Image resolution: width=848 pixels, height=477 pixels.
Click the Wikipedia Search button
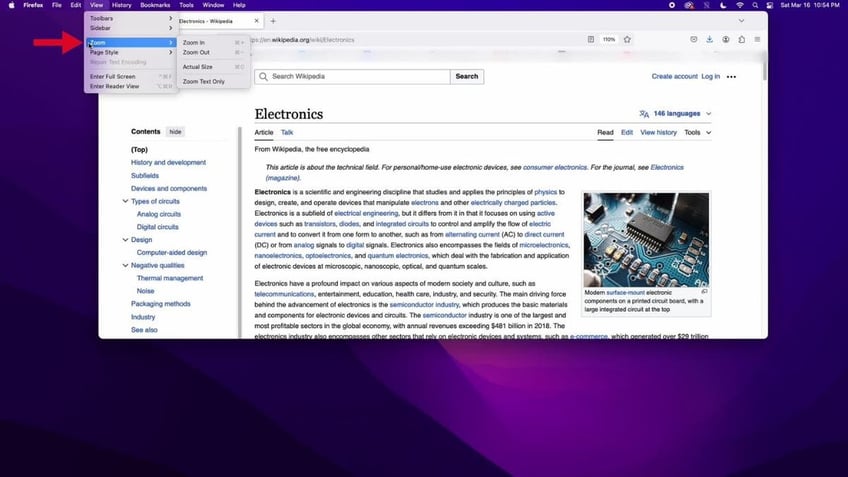click(467, 76)
